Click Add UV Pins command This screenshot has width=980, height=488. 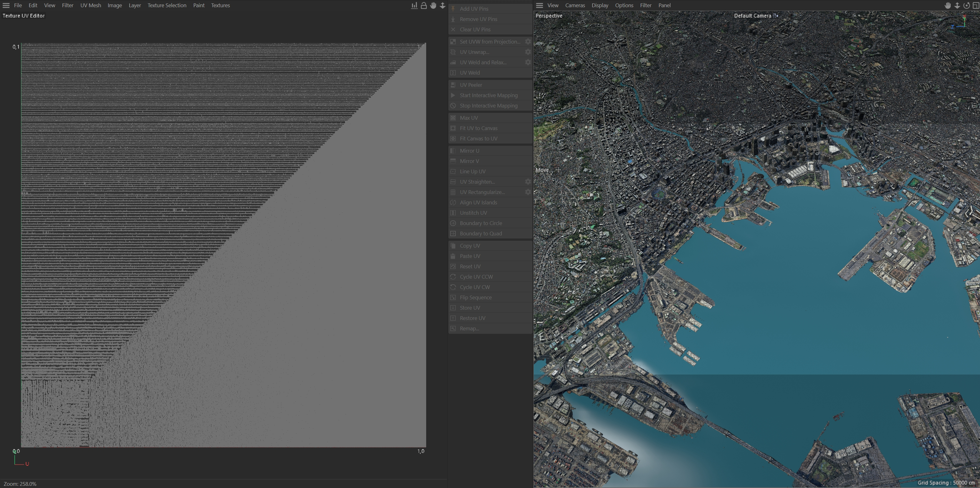point(490,9)
